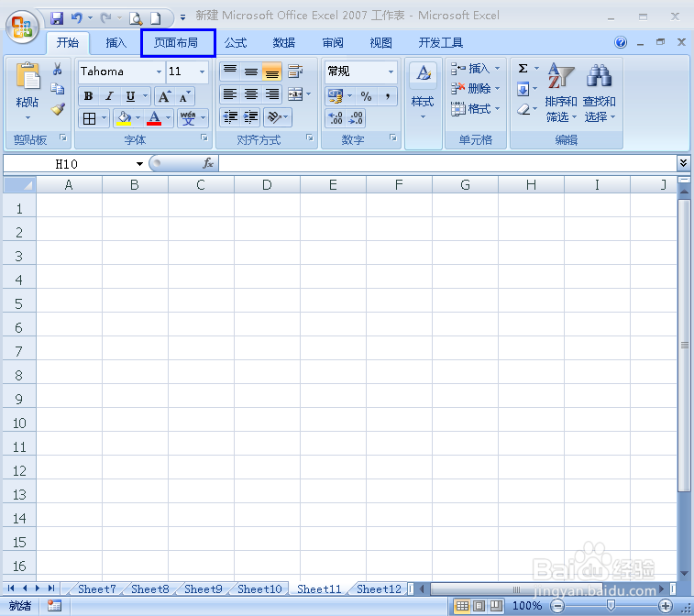694x616 pixels.
Task: Click the zoom slider thumb
Action: [x=611, y=605]
